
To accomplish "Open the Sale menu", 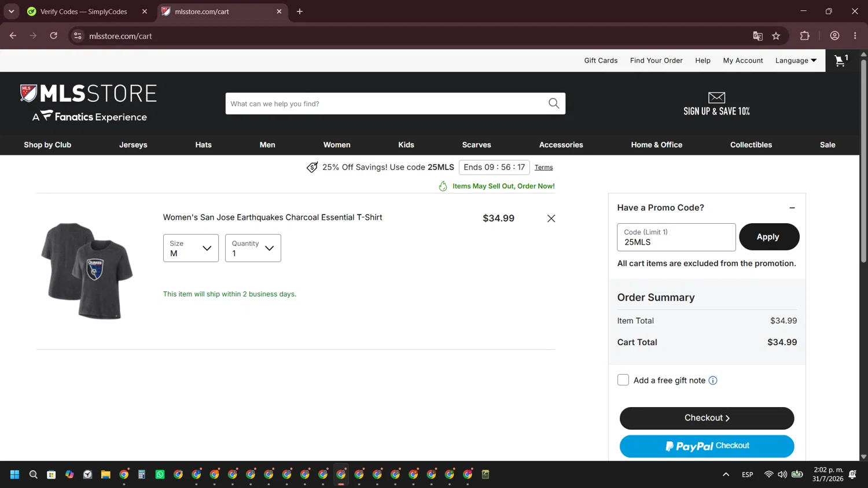I will 827,145.
